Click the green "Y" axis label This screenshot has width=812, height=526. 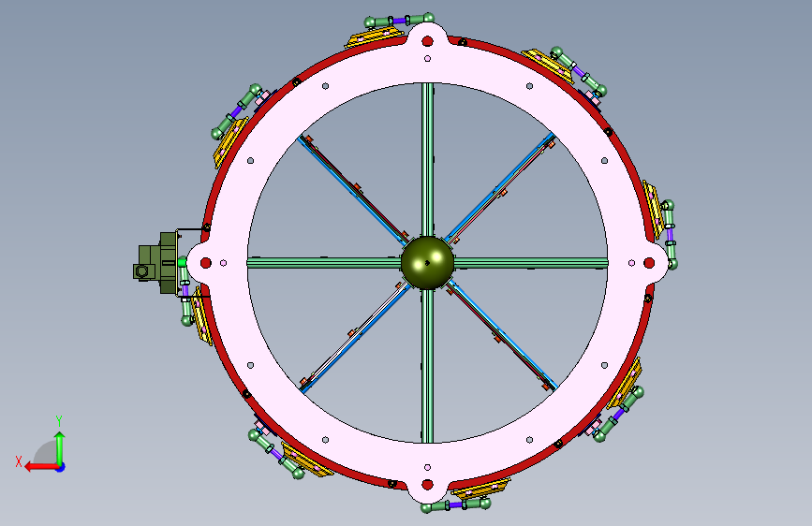click(x=59, y=421)
